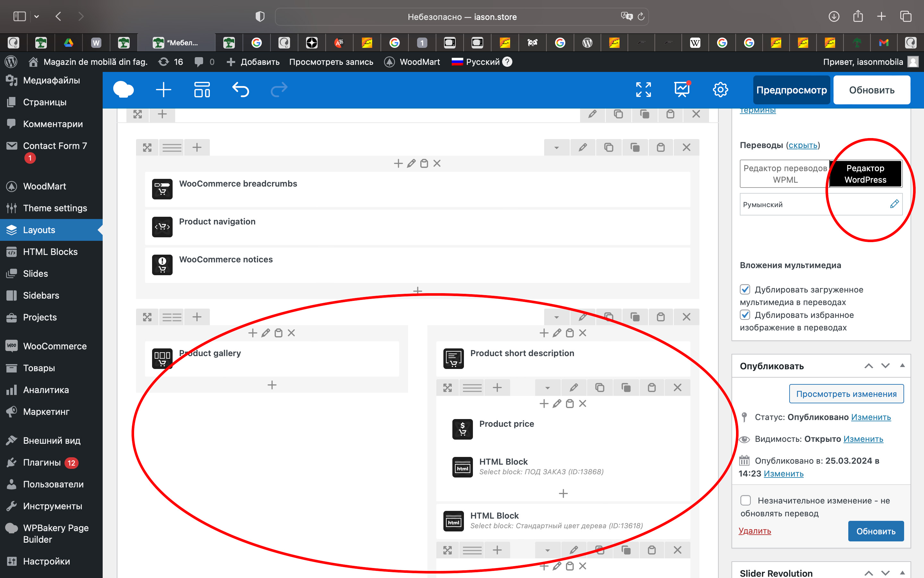924x578 pixels.
Task: Add column to the Product gallery row
Action: pos(197,317)
